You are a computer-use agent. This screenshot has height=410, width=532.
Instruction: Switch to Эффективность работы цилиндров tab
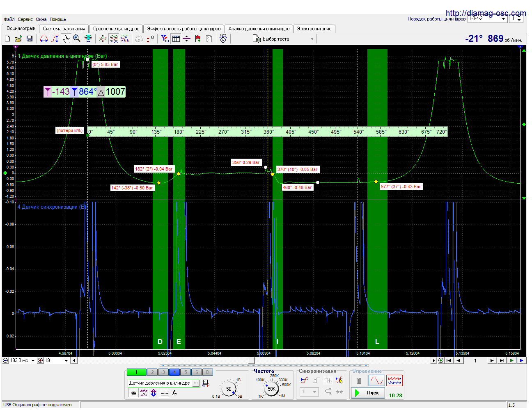point(184,29)
